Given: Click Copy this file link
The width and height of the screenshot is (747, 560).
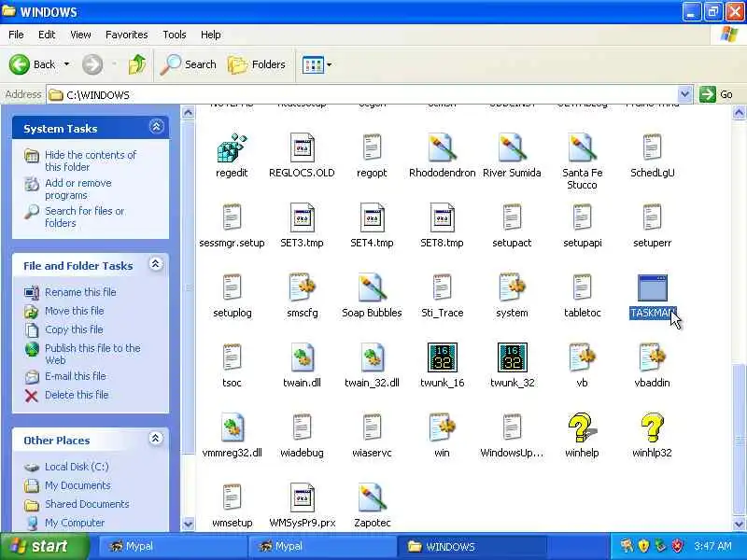Looking at the screenshot, I should pos(74,329).
